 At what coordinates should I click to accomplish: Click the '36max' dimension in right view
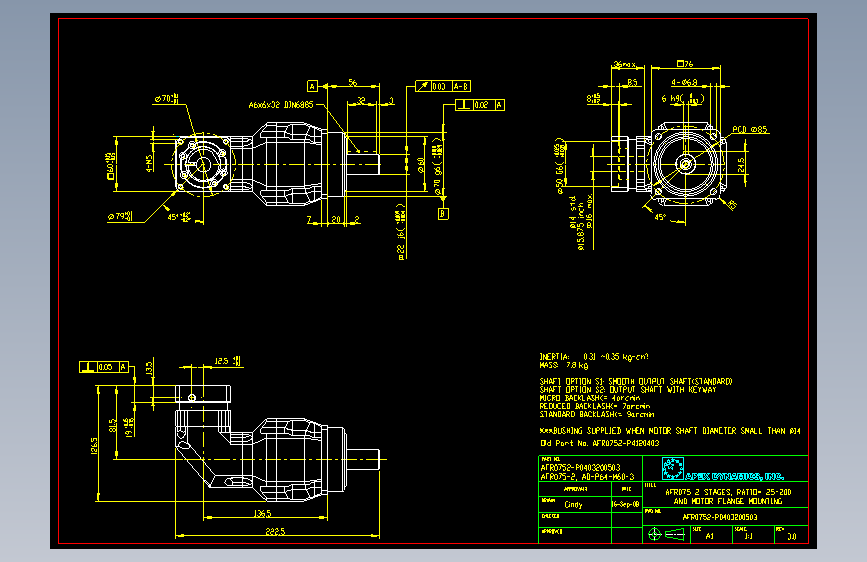click(625, 65)
